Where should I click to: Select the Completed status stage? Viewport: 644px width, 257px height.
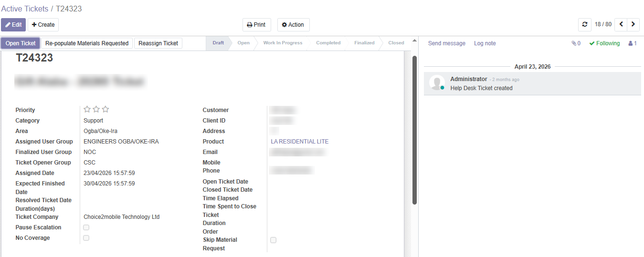point(328,43)
